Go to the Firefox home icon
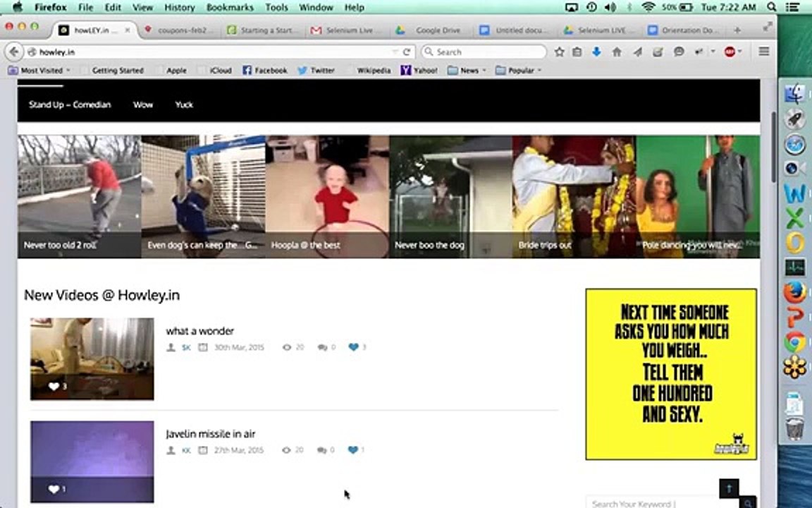Screen dimensions: 812x508 tap(616, 52)
